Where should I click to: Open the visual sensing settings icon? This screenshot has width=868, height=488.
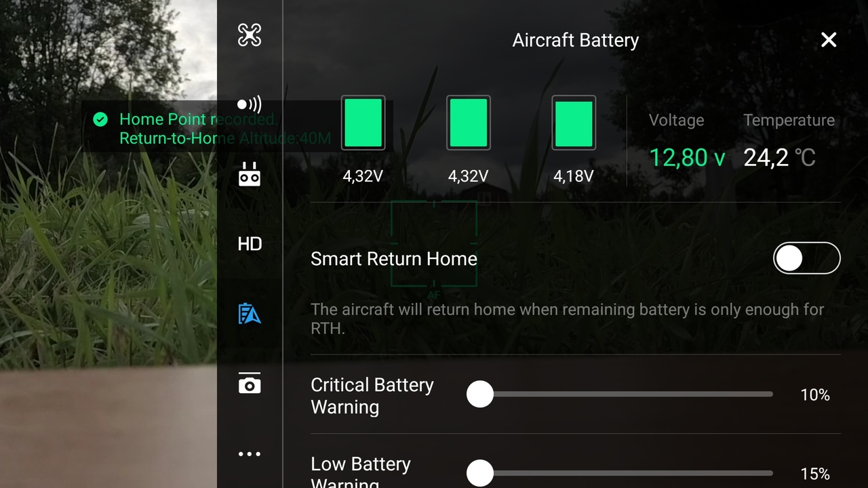(x=250, y=104)
